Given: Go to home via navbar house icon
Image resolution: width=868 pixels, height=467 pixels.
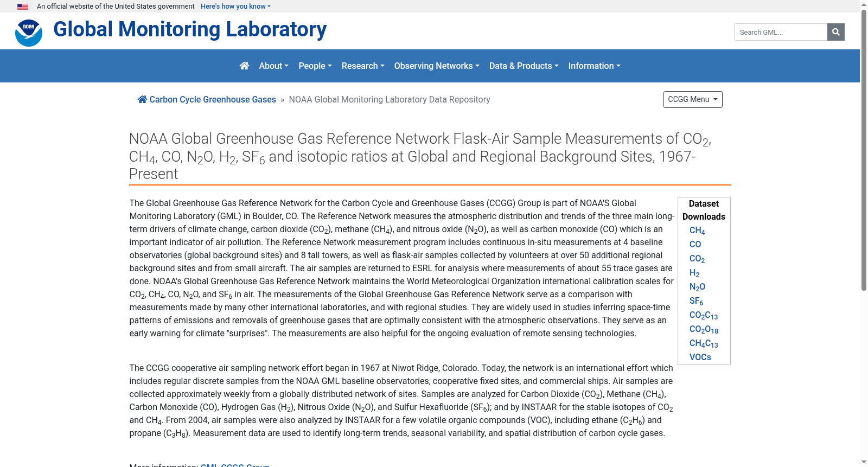Looking at the screenshot, I should tap(244, 66).
